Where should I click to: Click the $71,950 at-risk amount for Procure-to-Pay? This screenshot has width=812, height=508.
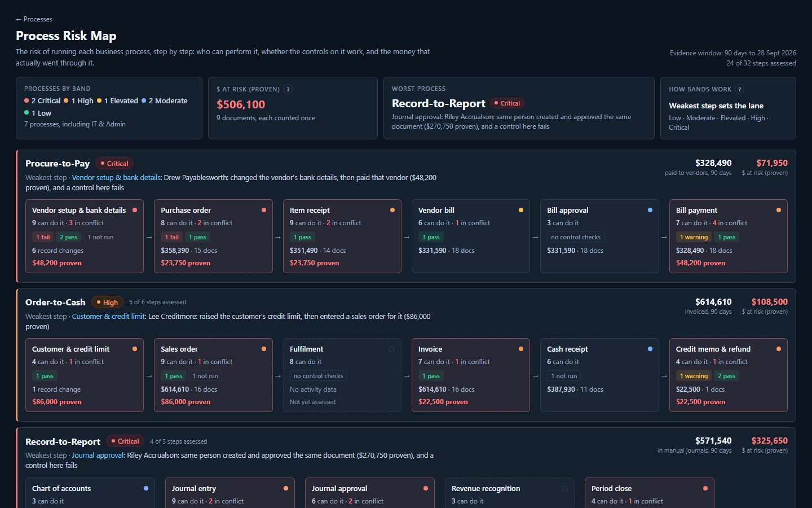coord(772,163)
